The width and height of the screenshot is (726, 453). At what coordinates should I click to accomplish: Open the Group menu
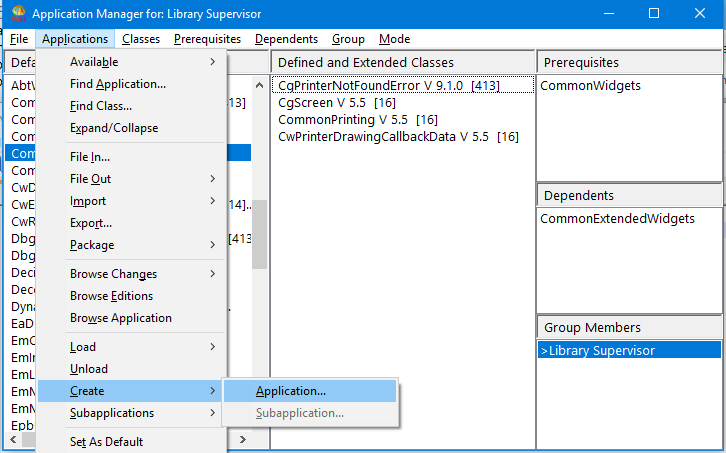[348, 39]
